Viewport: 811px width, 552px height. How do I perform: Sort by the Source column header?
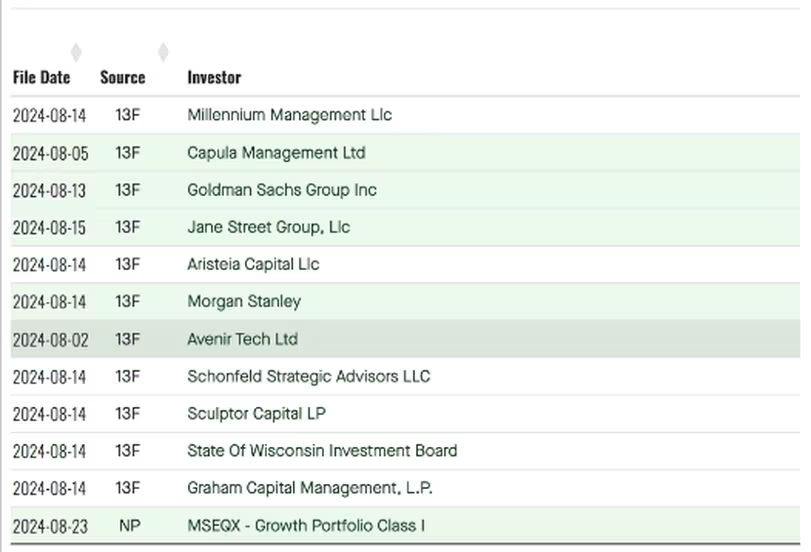[x=122, y=77]
